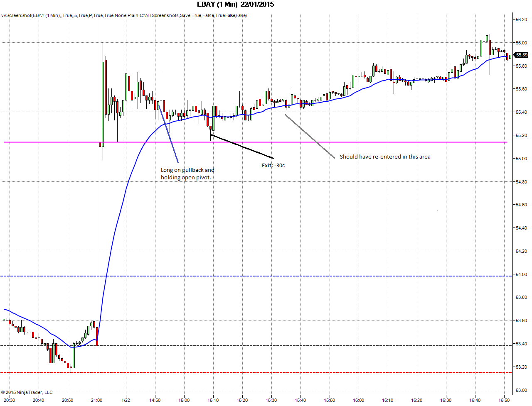Click the 53.40 price axis label
The width and height of the screenshot is (532, 406).
click(521, 344)
